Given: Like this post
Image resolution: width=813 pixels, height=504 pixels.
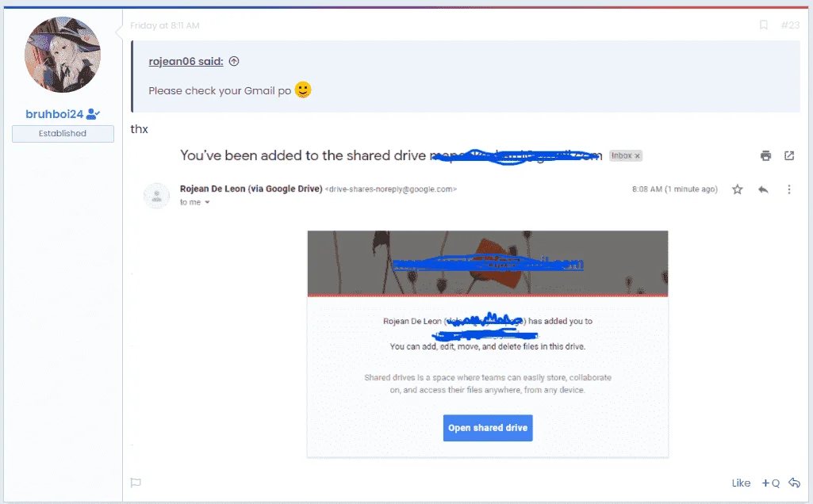Looking at the screenshot, I should (741, 483).
